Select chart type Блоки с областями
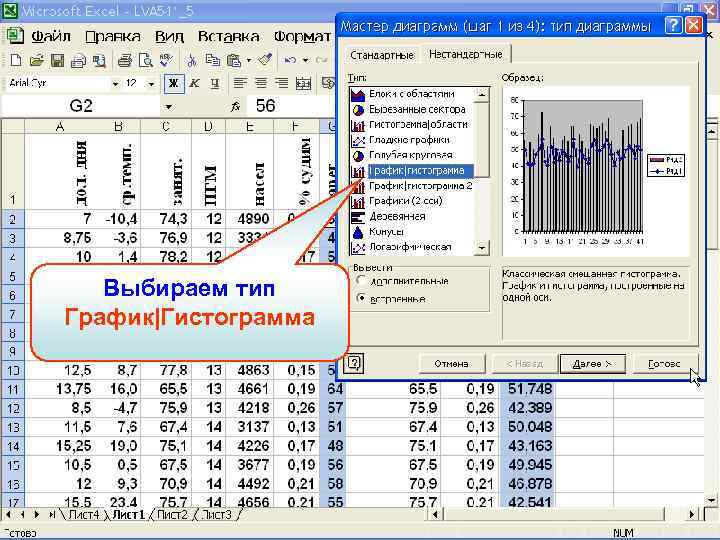Viewport: 720px width, 540px height. point(412,94)
